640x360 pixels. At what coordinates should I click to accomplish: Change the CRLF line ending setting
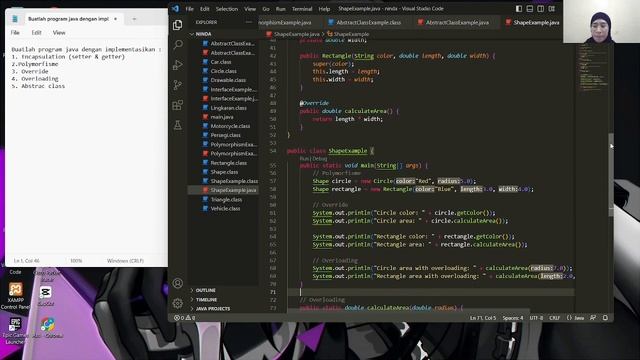coord(554,318)
